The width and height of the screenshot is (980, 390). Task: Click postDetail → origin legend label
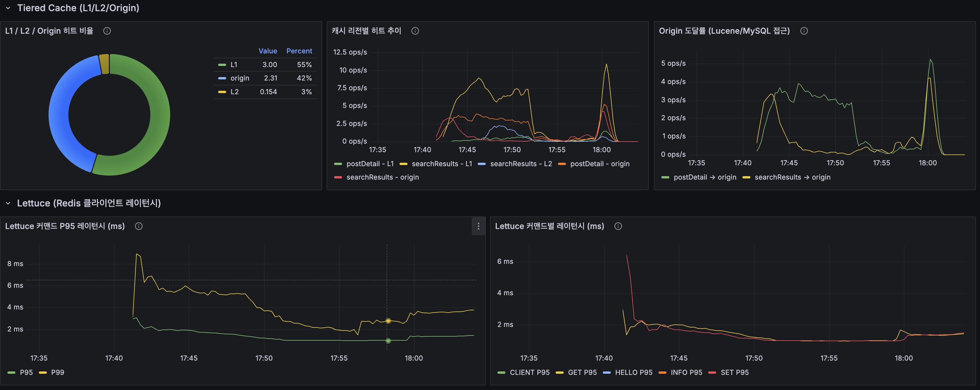704,177
